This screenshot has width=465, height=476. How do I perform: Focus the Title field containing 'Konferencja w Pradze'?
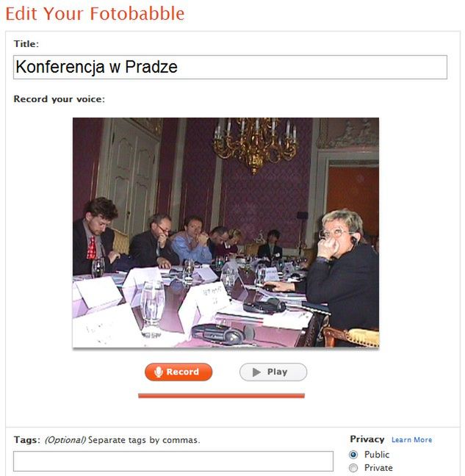coord(230,67)
